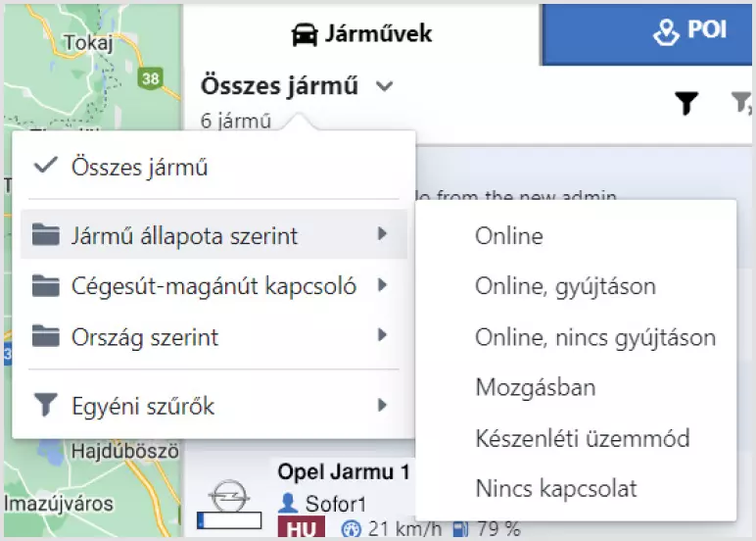Click the Összes jármű heading
The height and width of the screenshot is (541, 756).
280,86
